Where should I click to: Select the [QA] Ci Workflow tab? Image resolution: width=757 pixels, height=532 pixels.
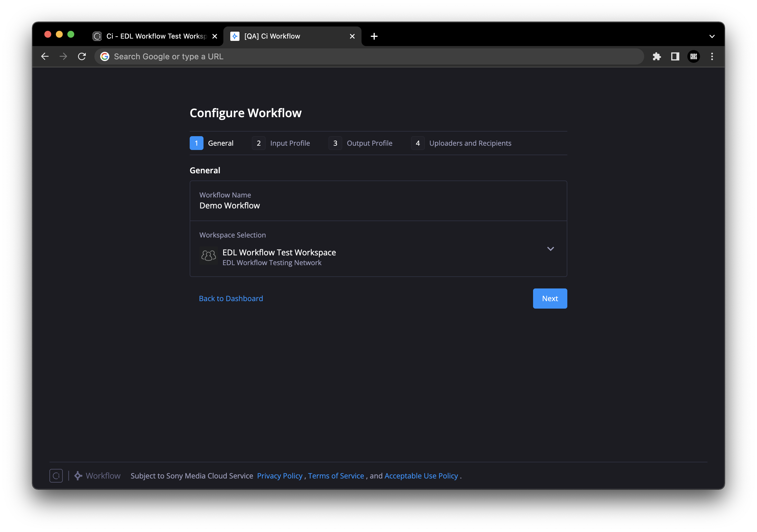pyautogui.click(x=292, y=36)
